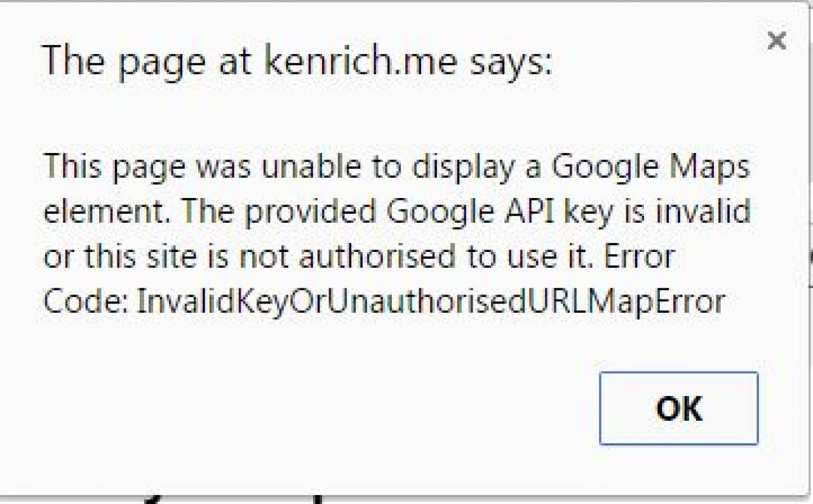Click the word 'Error' ending the third line
813x504 pixels.
tap(638, 257)
